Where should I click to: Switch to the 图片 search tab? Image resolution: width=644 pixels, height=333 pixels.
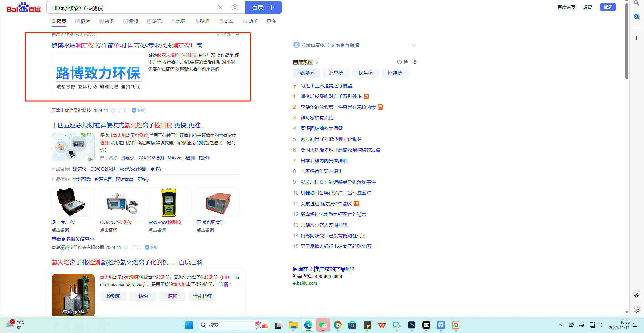83,21
